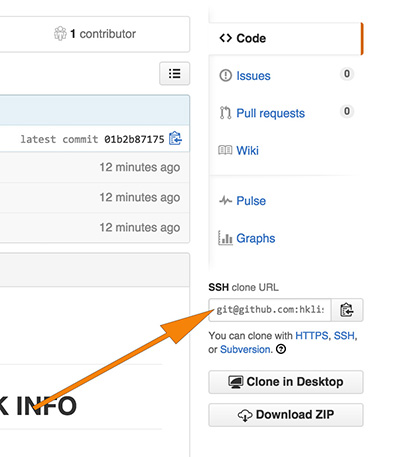Click the Graphs bar chart icon

[225, 238]
